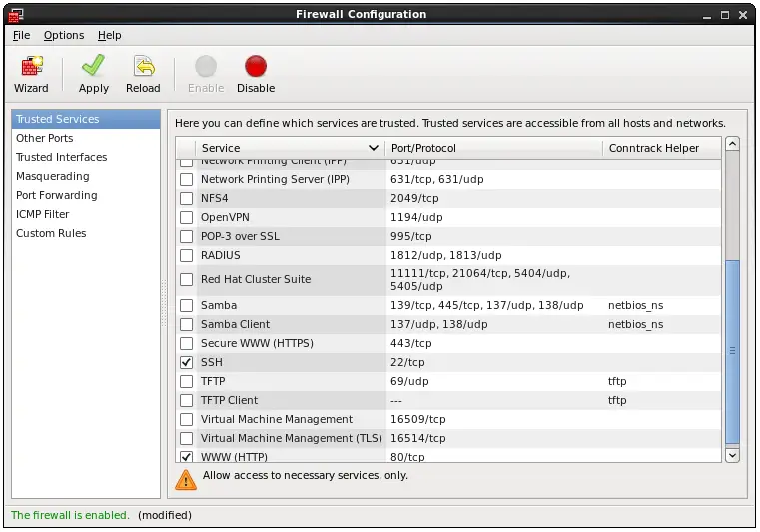
Task: Open the ICMP Filter section
Action: [43, 214]
